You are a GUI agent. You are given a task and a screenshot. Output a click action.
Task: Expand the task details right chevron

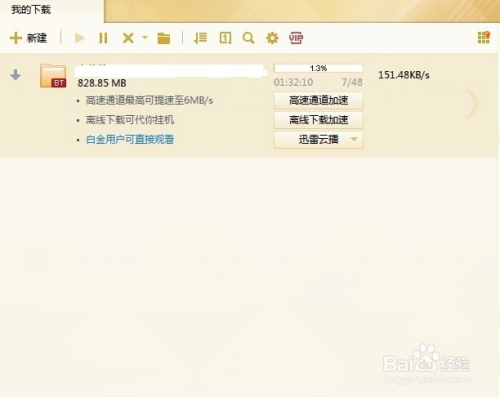tap(473, 104)
